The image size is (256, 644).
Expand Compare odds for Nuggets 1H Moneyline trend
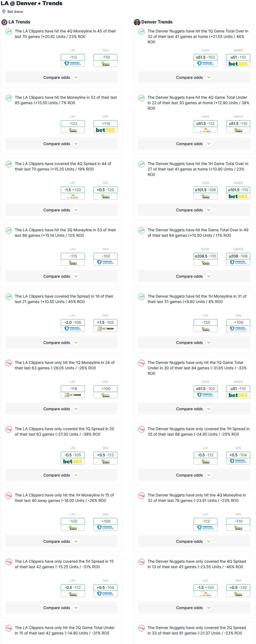(x=194, y=343)
